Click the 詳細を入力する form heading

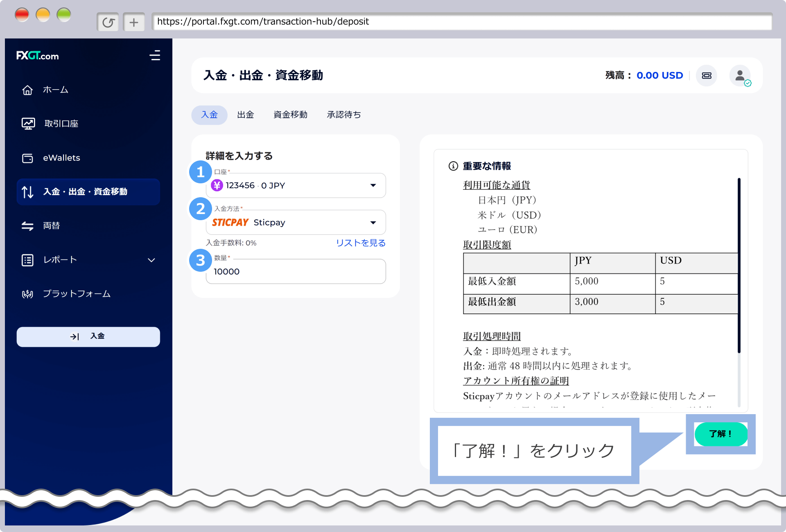point(239,156)
